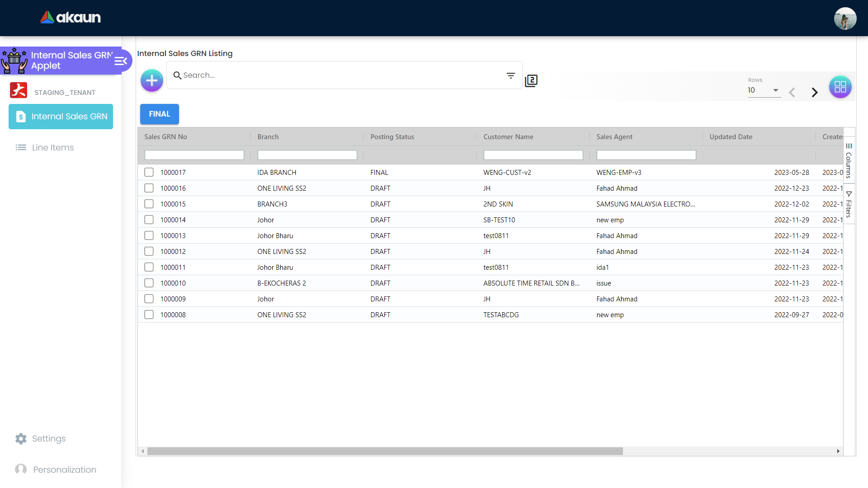Go to next page arrow

coord(814,93)
